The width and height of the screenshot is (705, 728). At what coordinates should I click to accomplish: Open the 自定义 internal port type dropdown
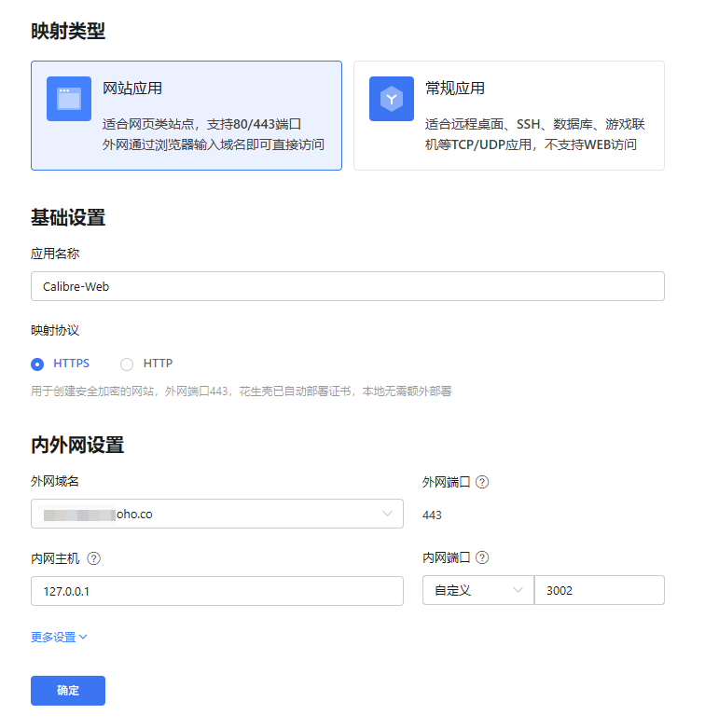477,590
